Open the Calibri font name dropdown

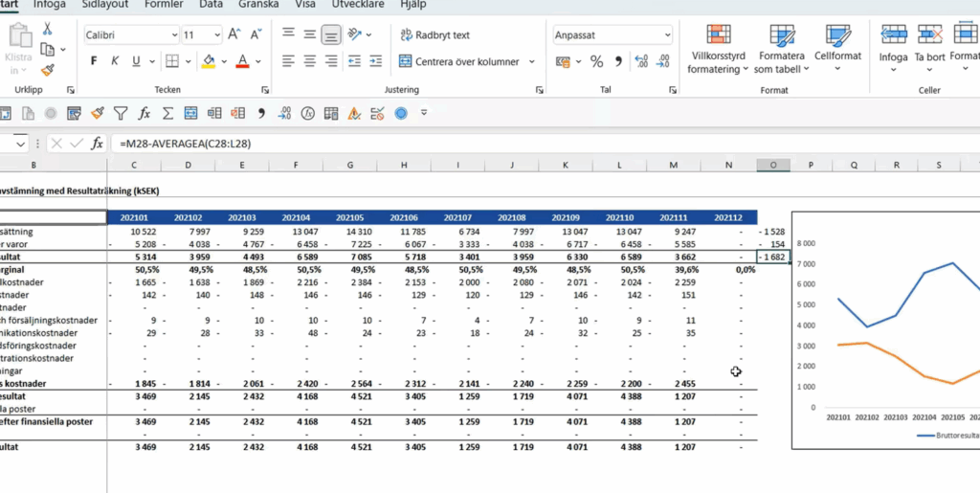pyautogui.click(x=131, y=35)
